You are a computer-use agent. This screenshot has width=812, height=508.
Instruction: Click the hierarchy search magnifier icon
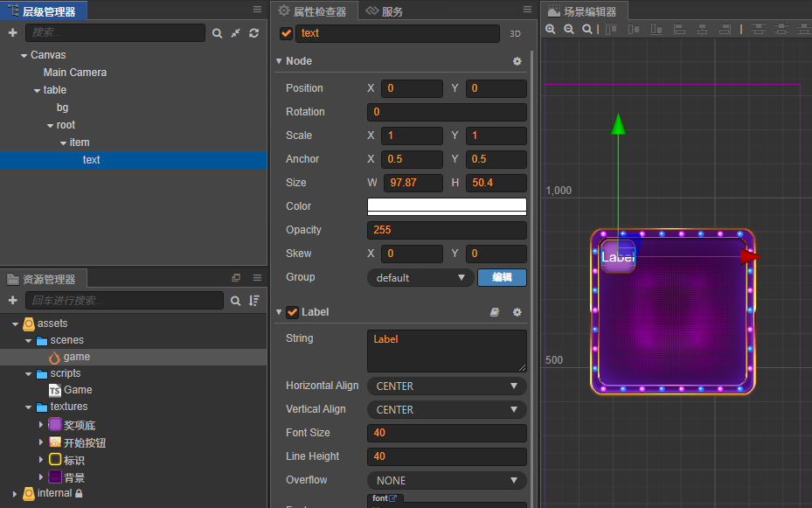[217, 33]
